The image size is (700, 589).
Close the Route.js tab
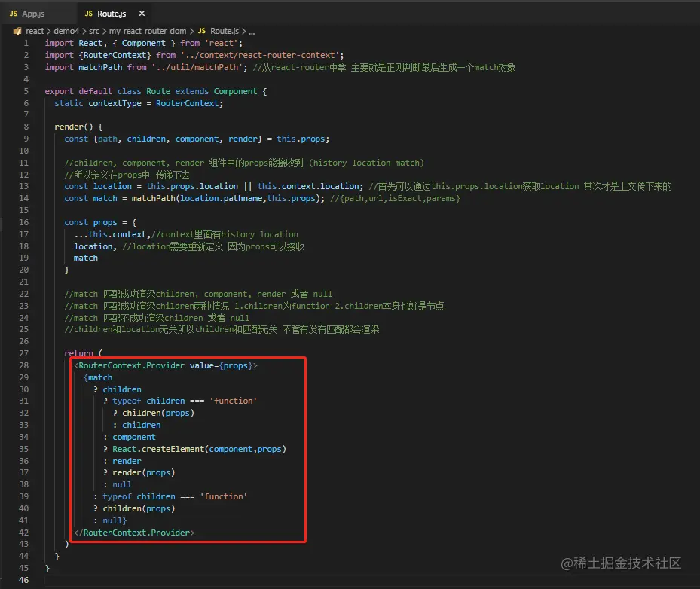(x=142, y=14)
